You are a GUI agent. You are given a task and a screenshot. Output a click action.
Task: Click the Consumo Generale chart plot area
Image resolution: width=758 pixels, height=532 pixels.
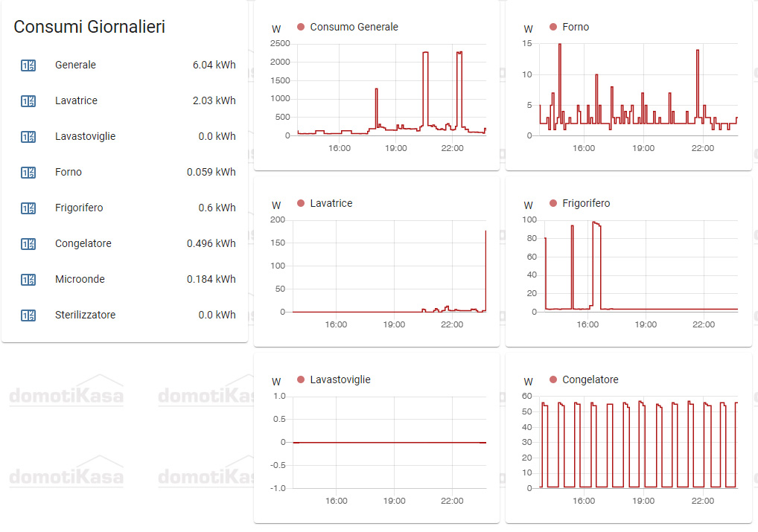[392, 90]
